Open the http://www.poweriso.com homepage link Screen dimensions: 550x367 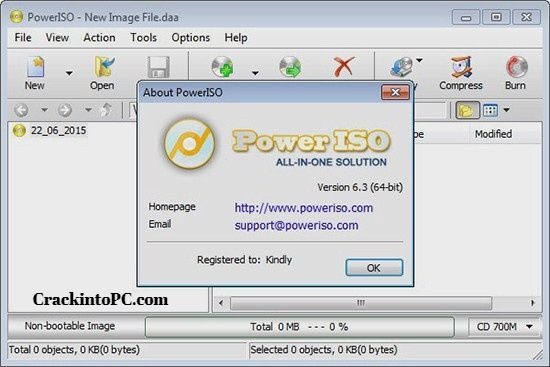(304, 208)
